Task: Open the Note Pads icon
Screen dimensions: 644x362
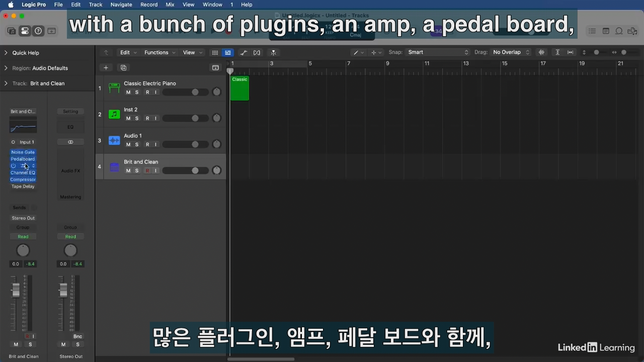Action: coord(606,31)
